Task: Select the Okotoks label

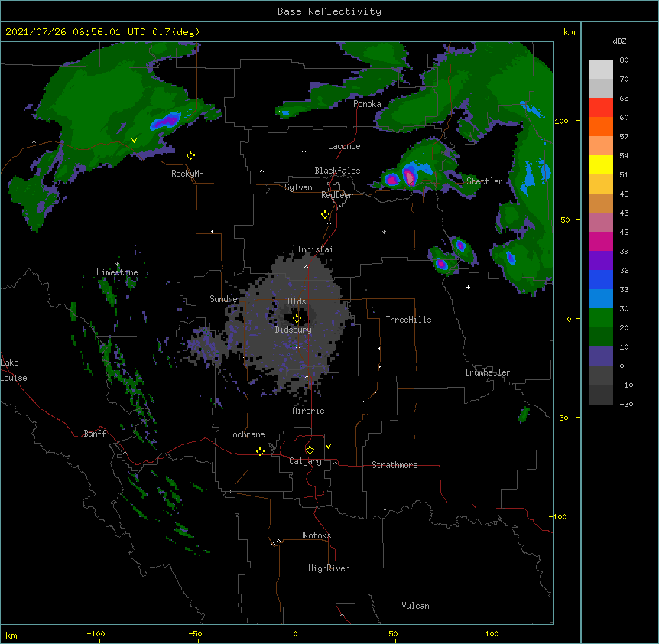Action: [315, 535]
